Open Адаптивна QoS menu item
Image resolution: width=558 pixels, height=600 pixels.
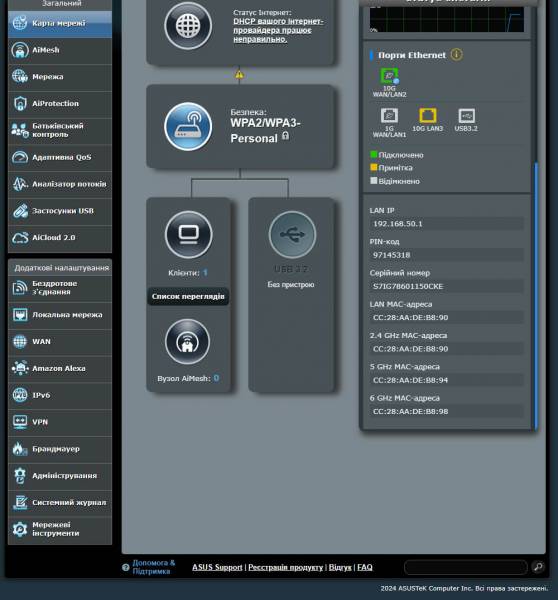point(60,157)
